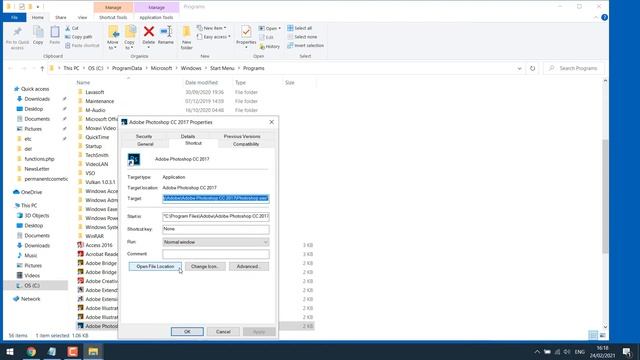Click OK in Properties dialog
The width and height of the screenshot is (640, 360).
pyautogui.click(x=187, y=332)
